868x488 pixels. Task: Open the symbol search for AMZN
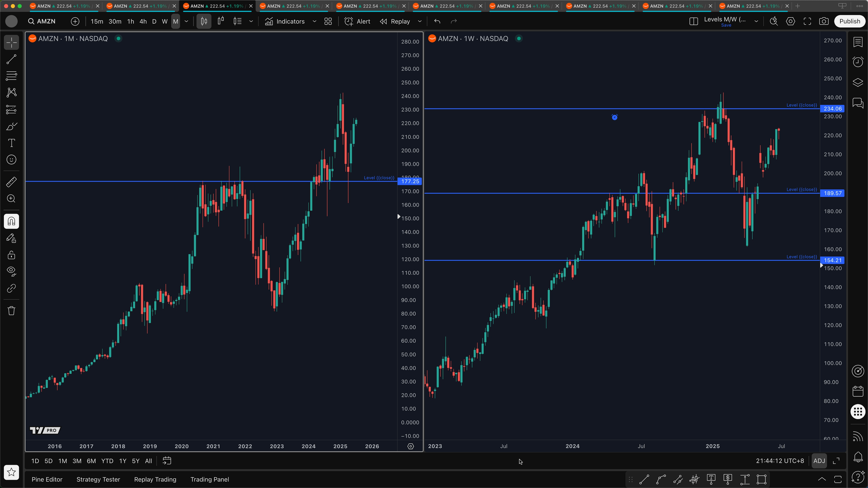[x=42, y=21]
